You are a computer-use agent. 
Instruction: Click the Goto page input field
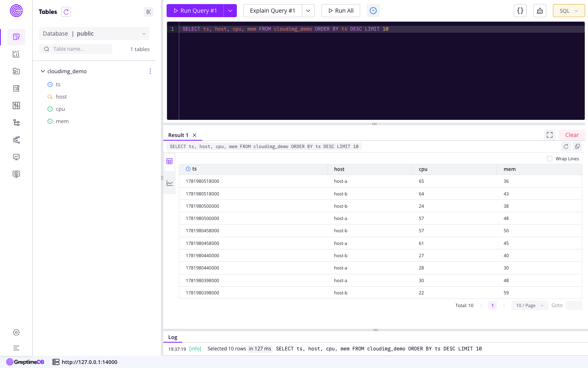click(574, 305)
